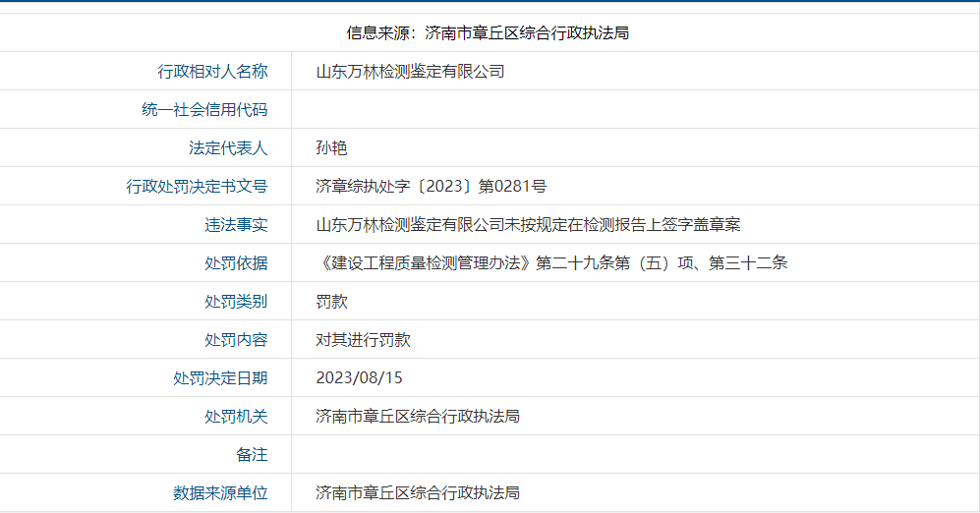Select the date 2023/08/15
This screenshot has height=513, width=980.
(x=360, y=378)
